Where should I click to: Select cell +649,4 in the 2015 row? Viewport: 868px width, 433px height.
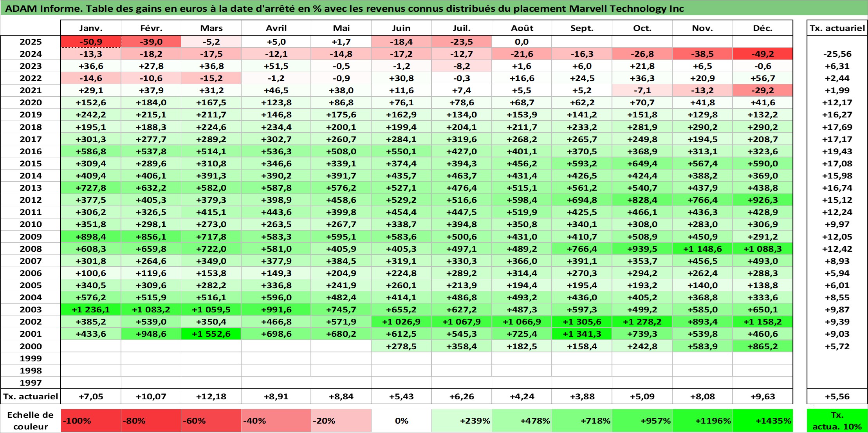(642, 164)
